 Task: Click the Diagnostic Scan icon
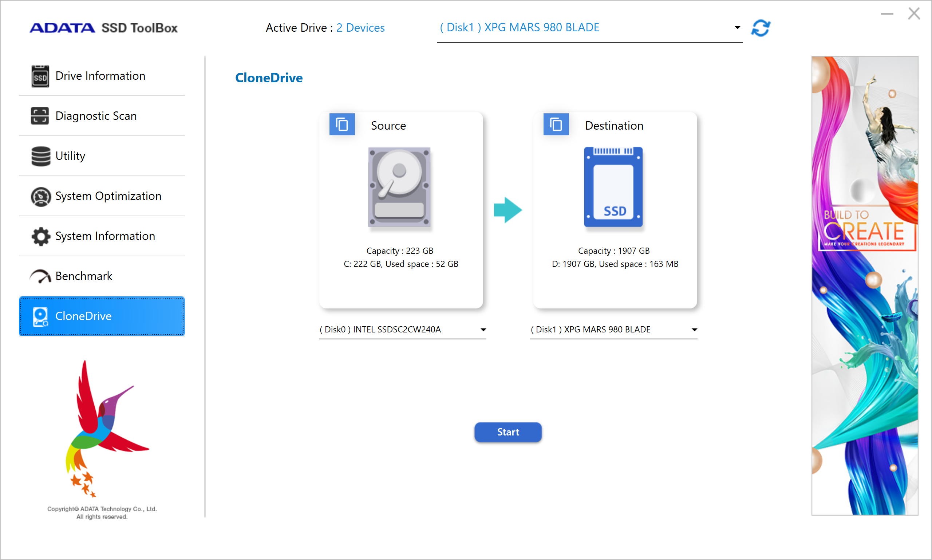40,116
